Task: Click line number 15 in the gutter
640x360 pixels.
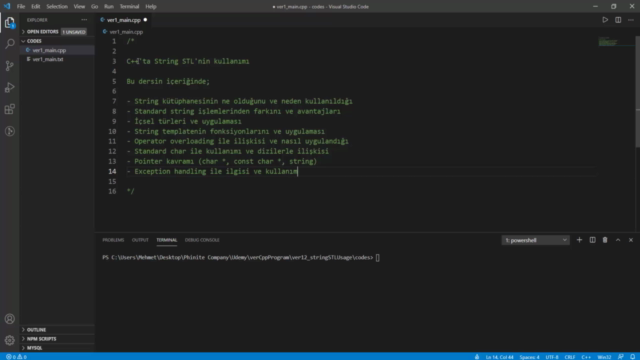Action: point(112,181)
